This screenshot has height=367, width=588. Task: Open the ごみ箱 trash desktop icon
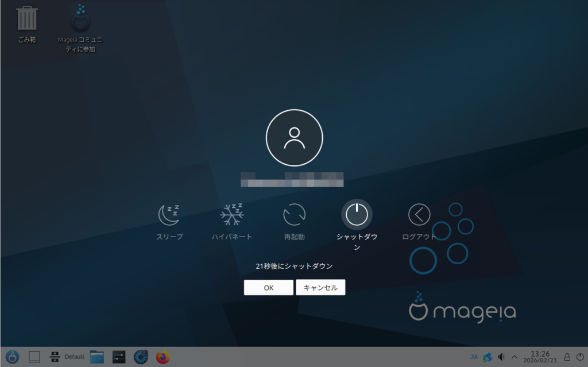click(x=27, y=20)
